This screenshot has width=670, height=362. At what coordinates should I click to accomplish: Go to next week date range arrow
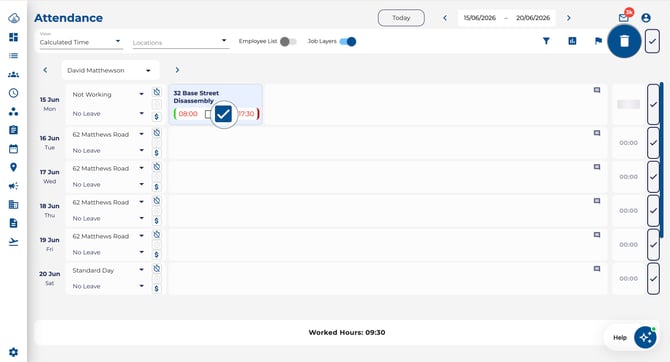point(568,18)
